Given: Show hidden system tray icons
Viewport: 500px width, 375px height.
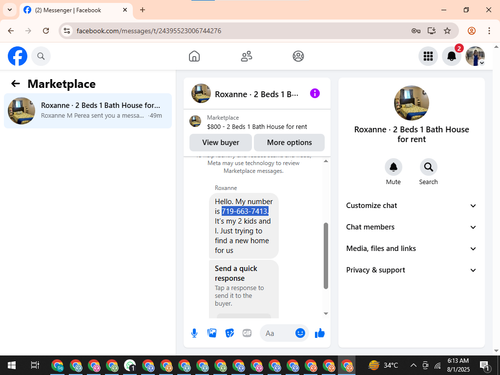Looking at the screenshot, I should (413, 365).
